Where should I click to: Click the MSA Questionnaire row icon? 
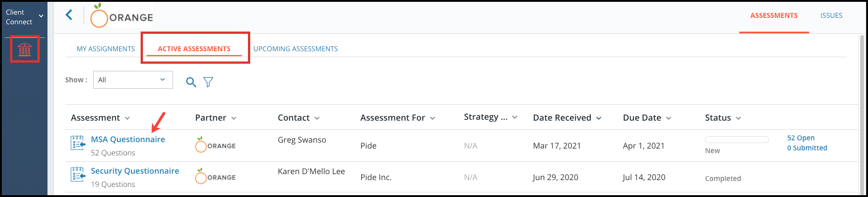[78, 143]
